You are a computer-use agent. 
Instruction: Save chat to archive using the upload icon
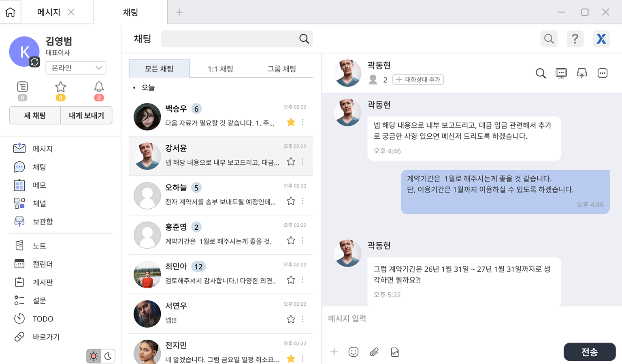tap(582, 73)
